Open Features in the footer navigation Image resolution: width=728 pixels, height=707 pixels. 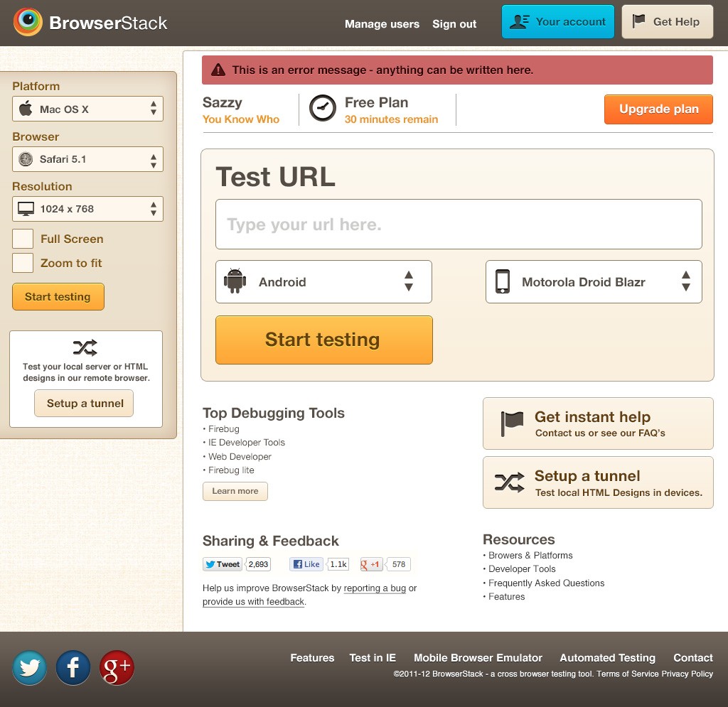(x=312, y=658)
